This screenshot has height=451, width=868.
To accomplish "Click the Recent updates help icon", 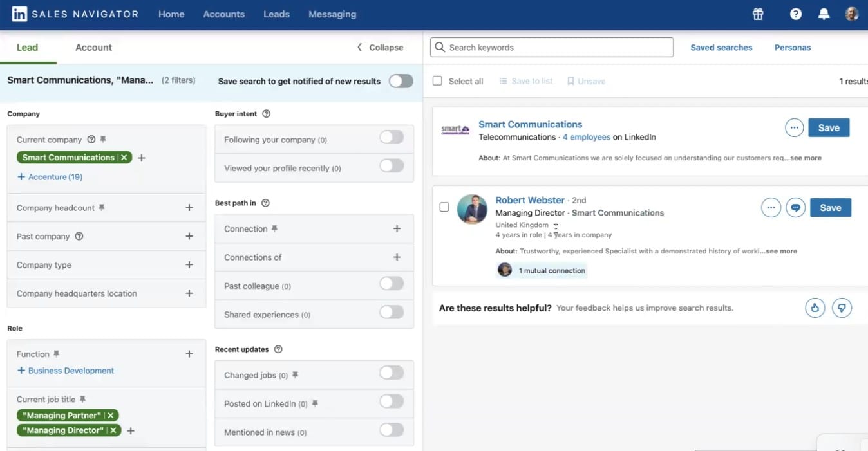I will [278, 349].
